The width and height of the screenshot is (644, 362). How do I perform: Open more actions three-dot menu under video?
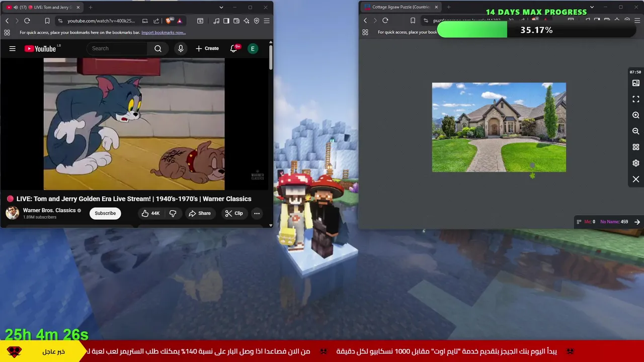pyautogui.click(x=257, y=213)
